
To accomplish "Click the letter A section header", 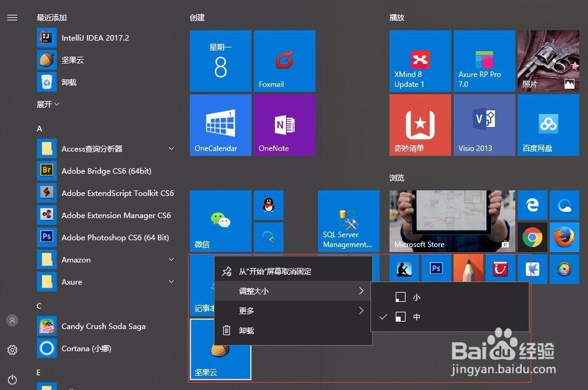I will (x=39, y=129).
